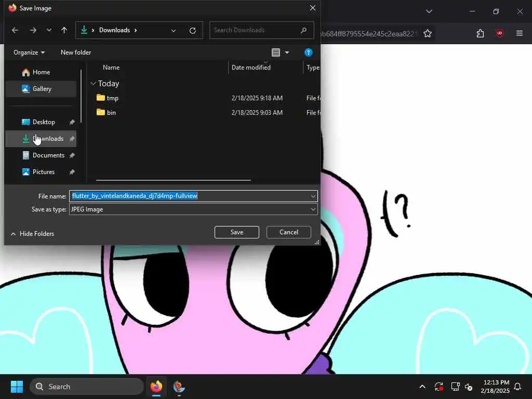Collapse the Today group
This screenshot has width=532, height=399.
[x=94, y=84]
